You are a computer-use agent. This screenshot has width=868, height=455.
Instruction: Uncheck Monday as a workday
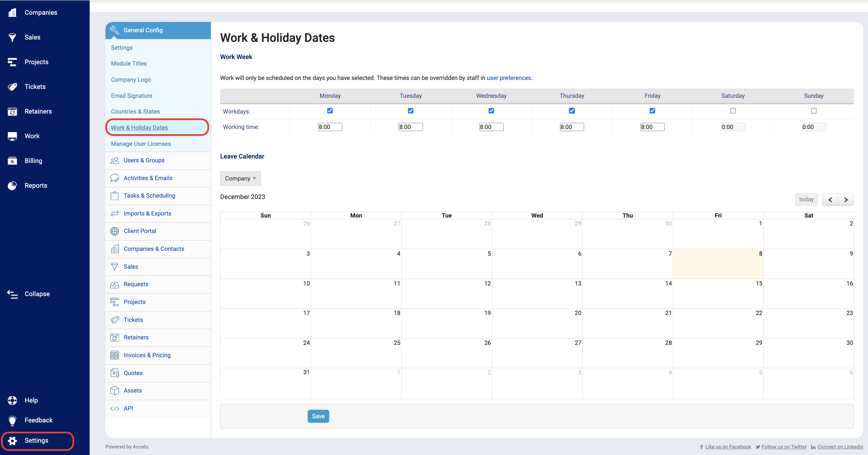(x=330, y=111)
